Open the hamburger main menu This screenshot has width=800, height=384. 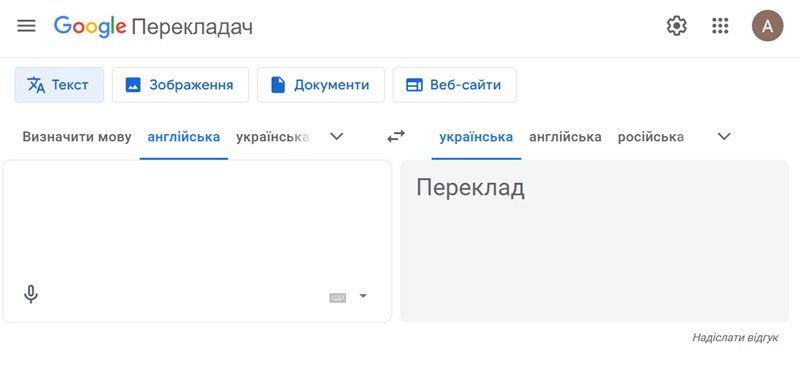coord(27,26)
